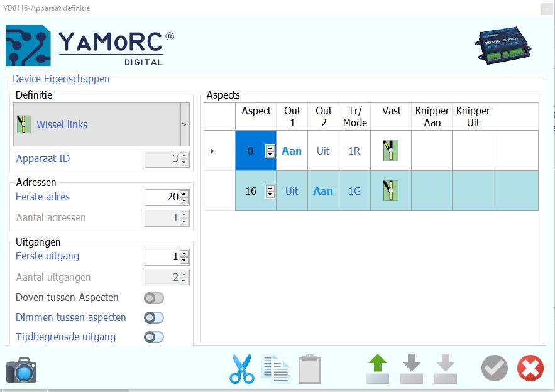
Task: Enable Dimmen tussen aspecten switch
Action: coord(154,318)
